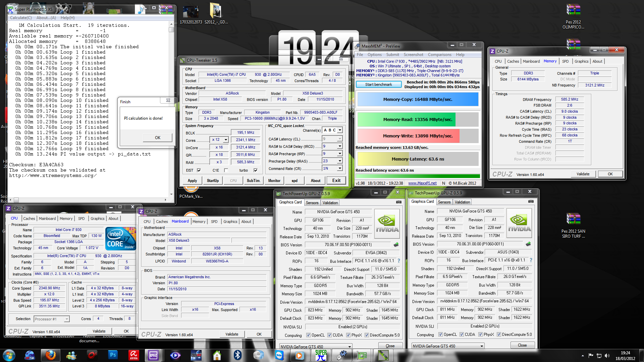Open Windows Live Messenger taskbar icon
644x362 pixels.
(71, 355)
